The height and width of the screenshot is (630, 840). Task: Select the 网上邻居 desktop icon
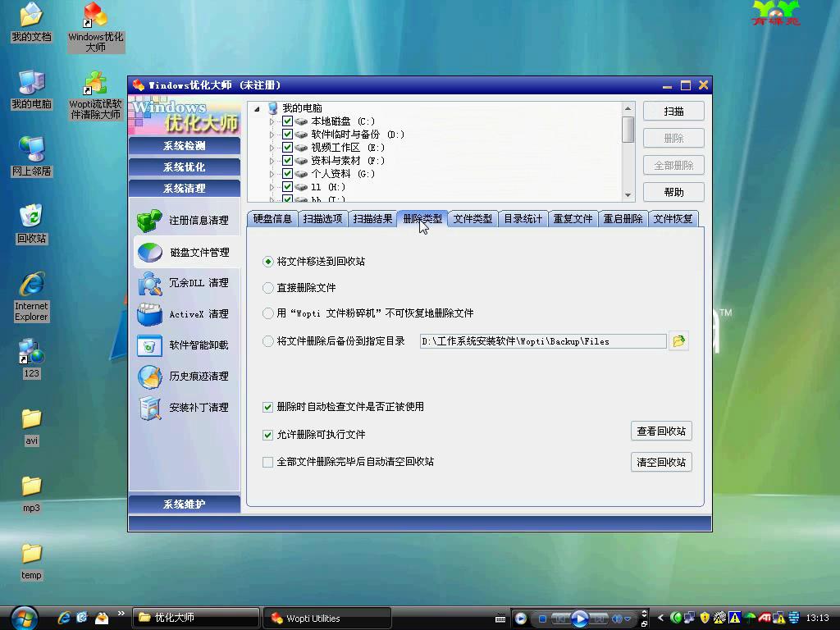coord(31,157)
